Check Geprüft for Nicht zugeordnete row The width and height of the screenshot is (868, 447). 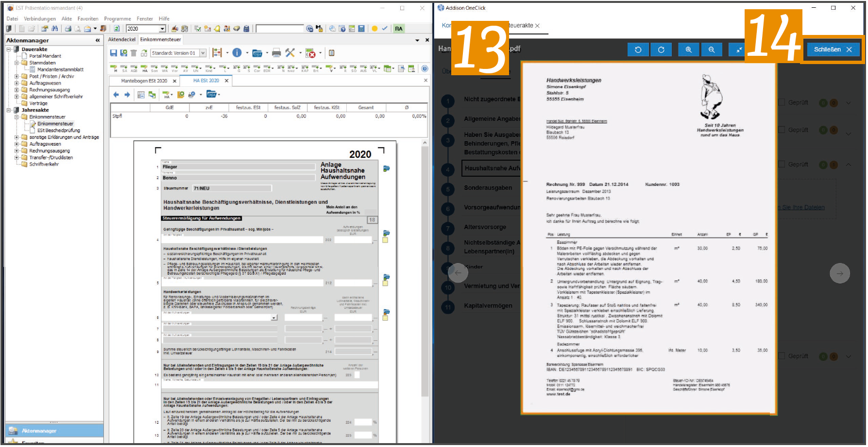(x=782, y=102)
